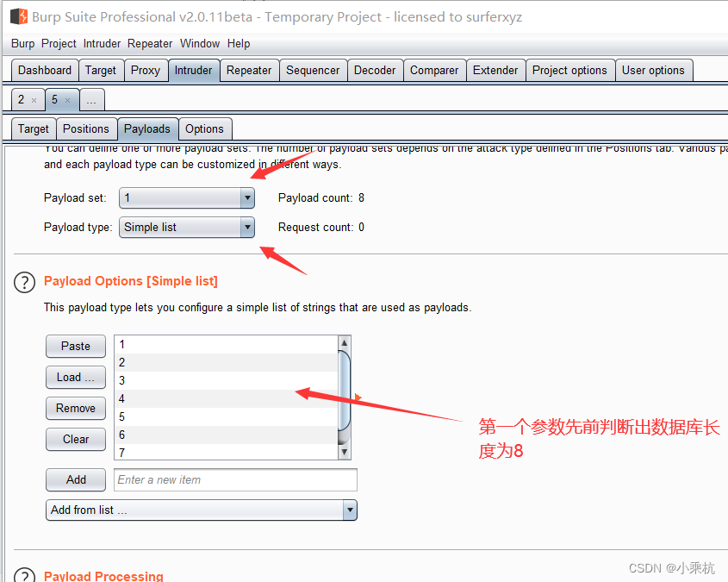Image resolution: width=728 pixels, height=582 pixels.
Task: Click the Payload count: 8 label
Action: [x=321, y=197]
